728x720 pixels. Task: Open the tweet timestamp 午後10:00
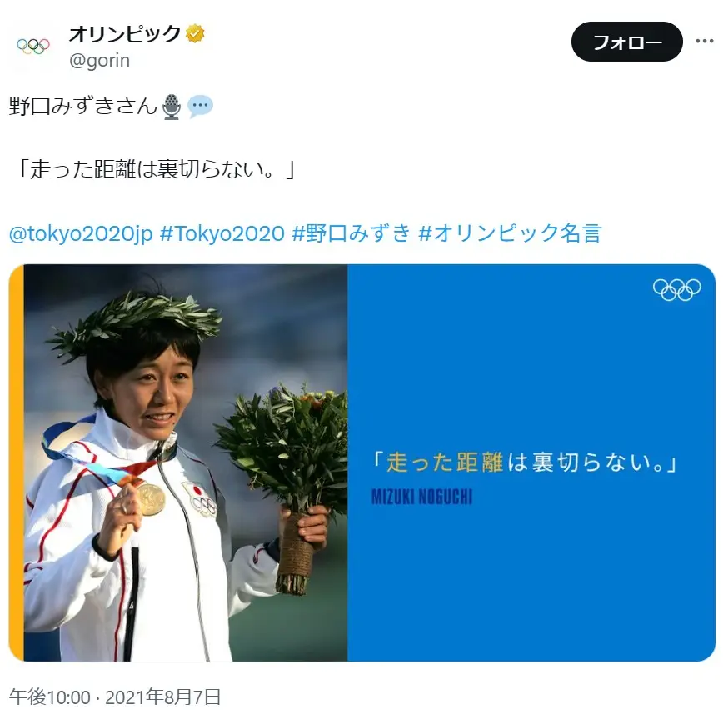(x=50, y=697)
